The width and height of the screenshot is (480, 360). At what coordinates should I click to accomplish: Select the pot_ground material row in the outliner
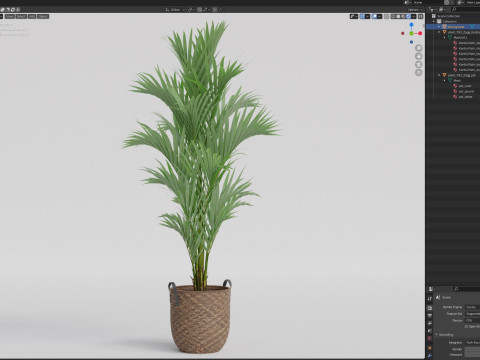453,91
